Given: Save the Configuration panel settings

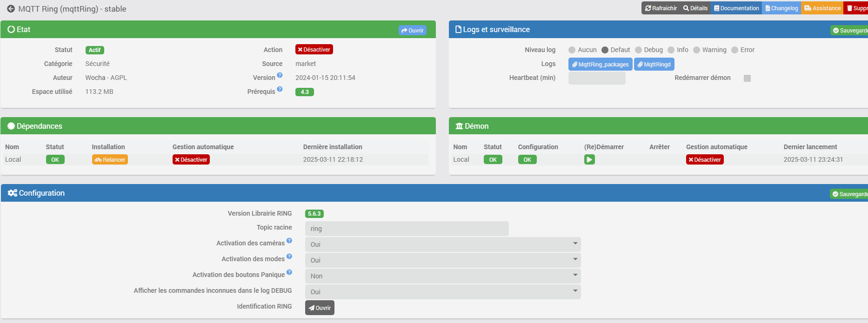Looking at the screenshot, I should click(x=849, y=194).
